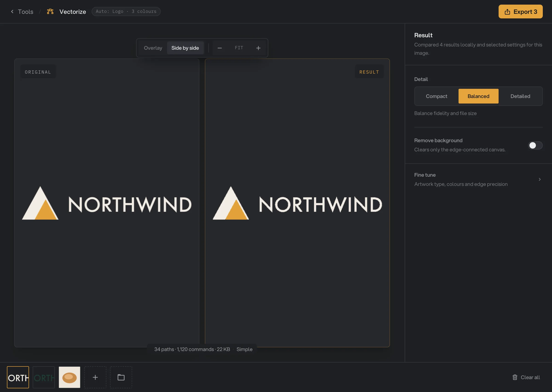Image resolution: width=552 pixels, height=392 pixels.
Task: Click the 34 paths · 1,120 commands stats text
Action: pos(192,349)
